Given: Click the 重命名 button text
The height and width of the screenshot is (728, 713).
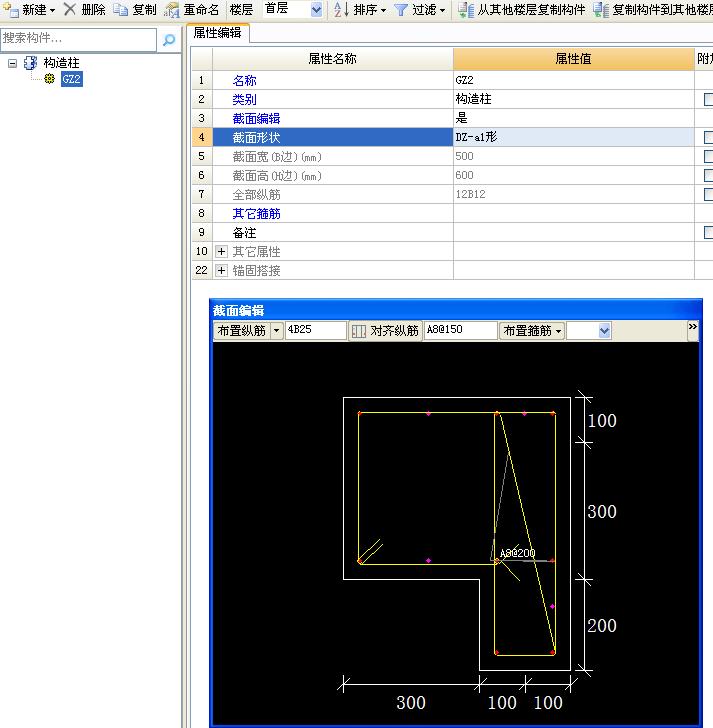Looking at the screenshot, I should [x=201, y=10].
